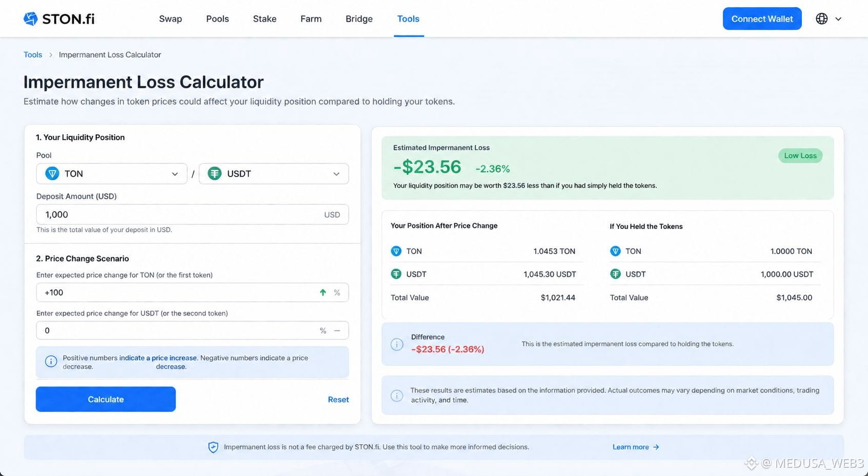Click the 1.0000 TON held value
Image resolution: width=868 pixels, height=476 pixels.
click(791, 251)
